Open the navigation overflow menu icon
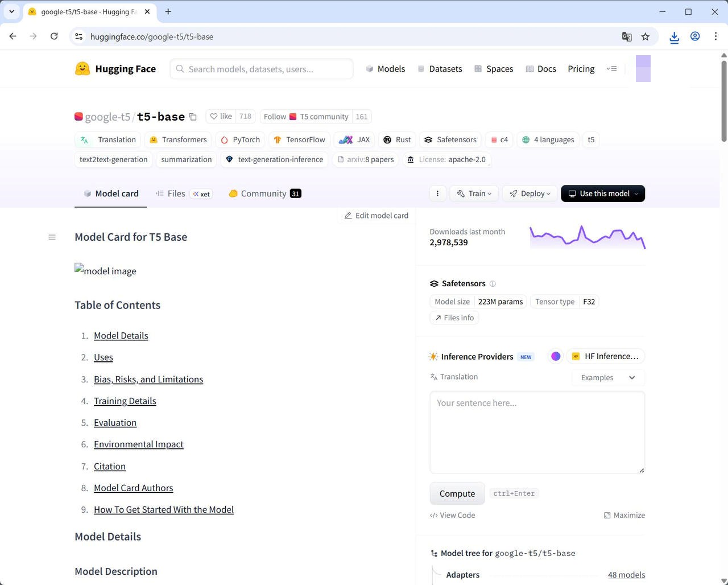728x585 pixels. tap(612, 69)
